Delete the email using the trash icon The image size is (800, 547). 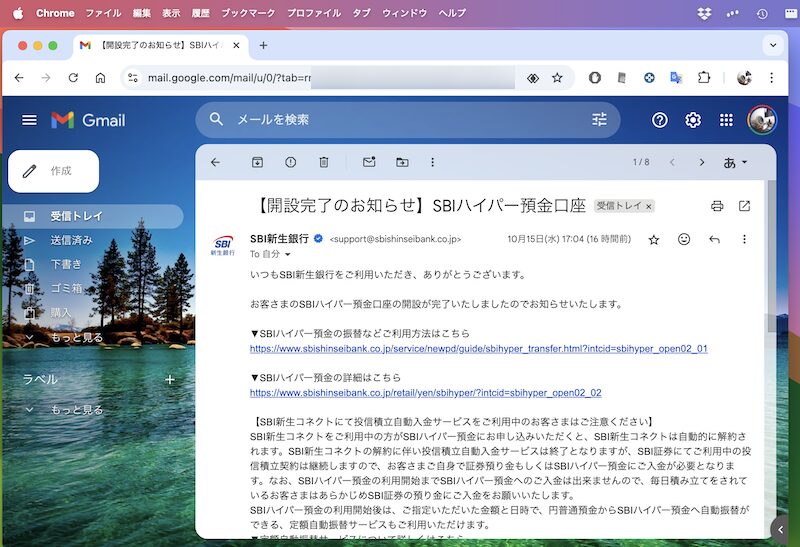click(324, 162)
